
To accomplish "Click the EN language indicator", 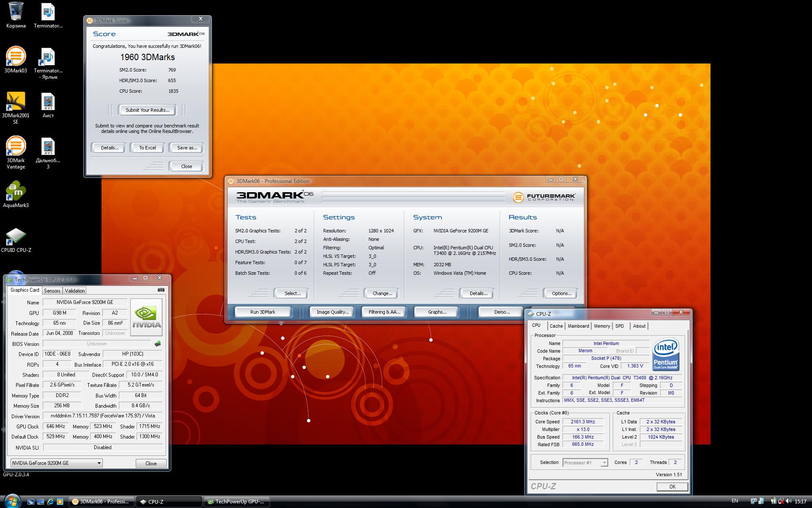I will coord(735,501).
